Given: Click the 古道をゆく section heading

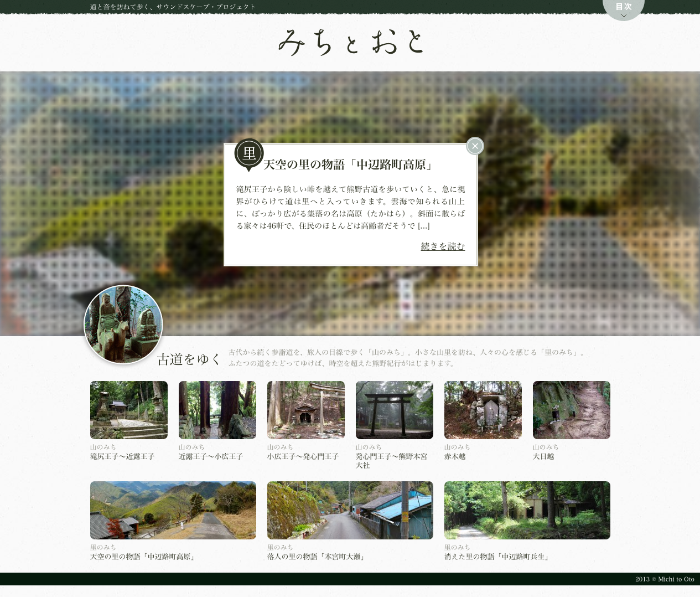Looking at the screenshot, I should 189,359.
